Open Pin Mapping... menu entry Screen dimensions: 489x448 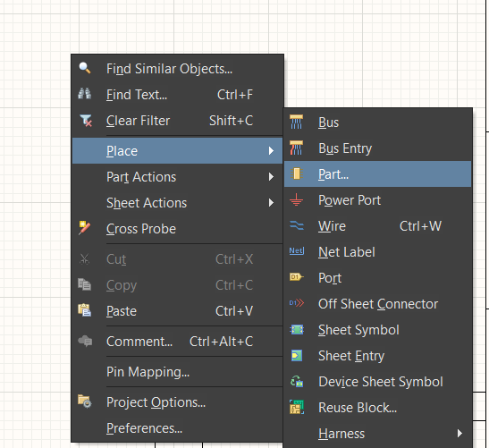click(x=177, y=372)
